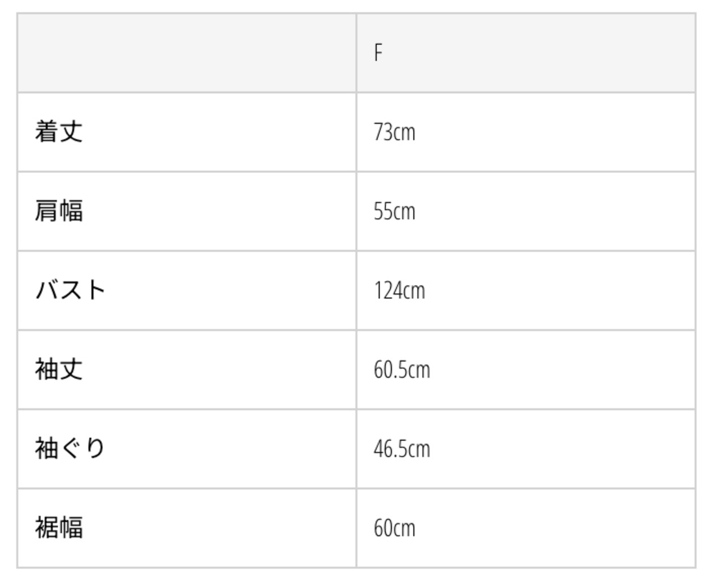
Task: Select the 袖ぐり row label
Action: pyautogui.click(x=70, y=448)
